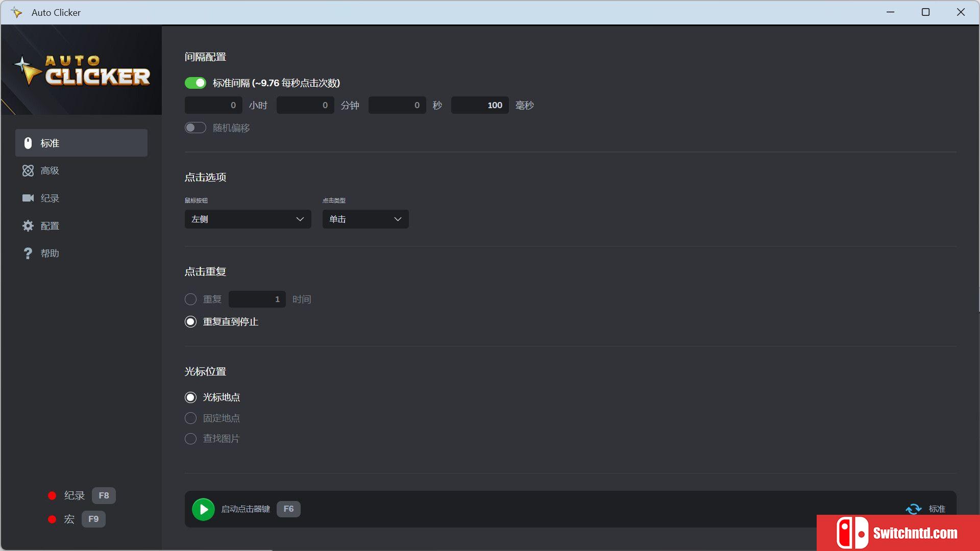Click the 点击选项 section heading
The width and height of the screenshot is (980, 551).
[205, 177]
